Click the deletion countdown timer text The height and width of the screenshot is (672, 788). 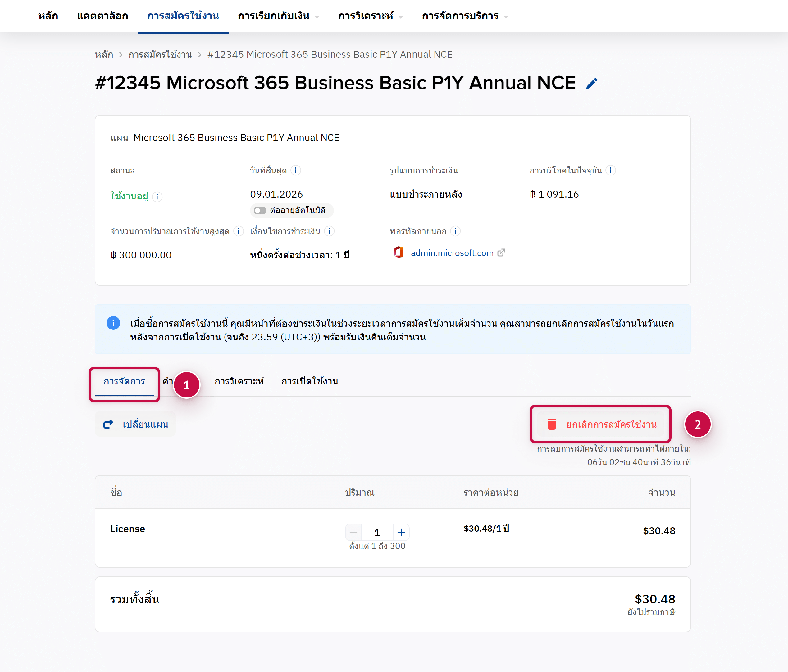(x=639, y=462)
